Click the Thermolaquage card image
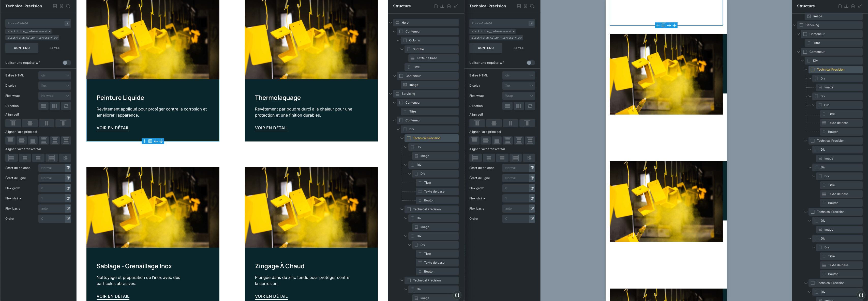Viewport: 868px width, 301px height. pos(311,40)
